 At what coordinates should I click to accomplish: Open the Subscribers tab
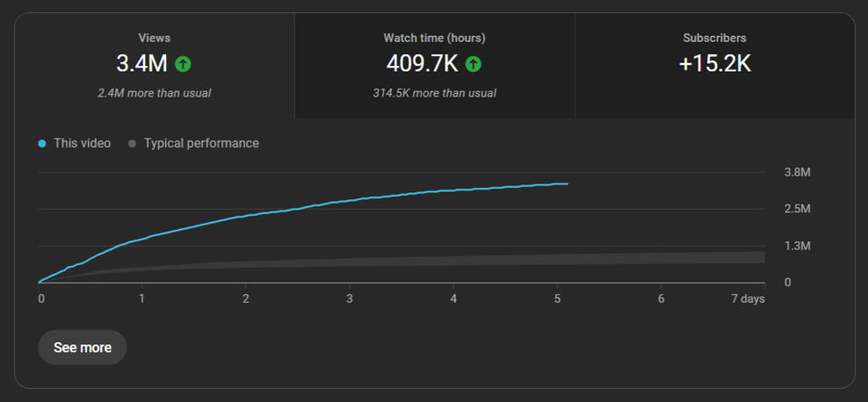[714, 66]
